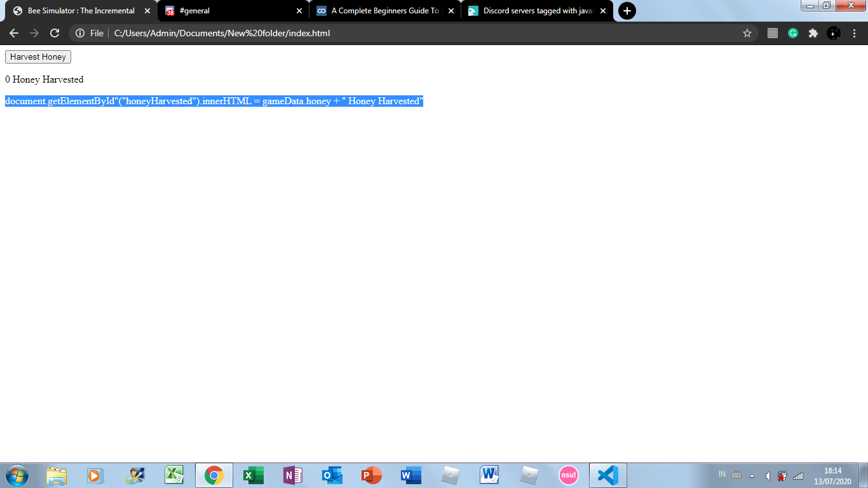This screenshot has width=868, height=488.
Task: Open Windows Explorer from the taskbar
Action: pyautogui.click(x=57, y=475)
